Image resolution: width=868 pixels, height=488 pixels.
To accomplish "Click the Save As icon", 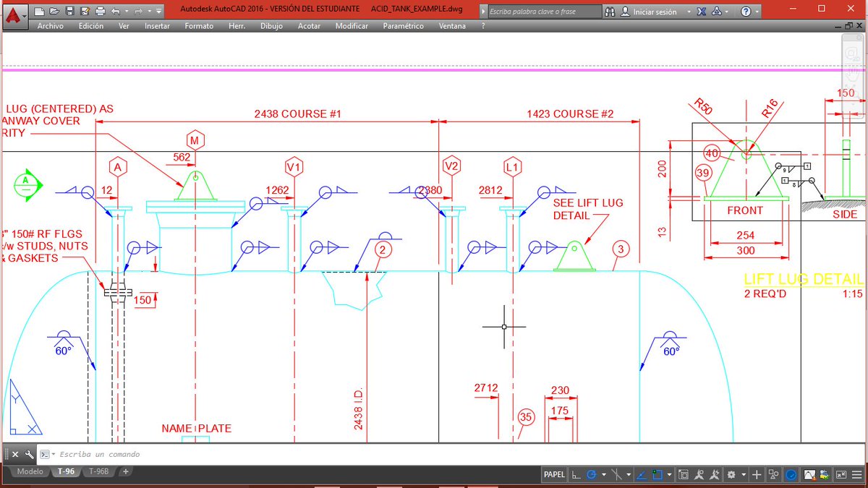I will click(85, 12).
